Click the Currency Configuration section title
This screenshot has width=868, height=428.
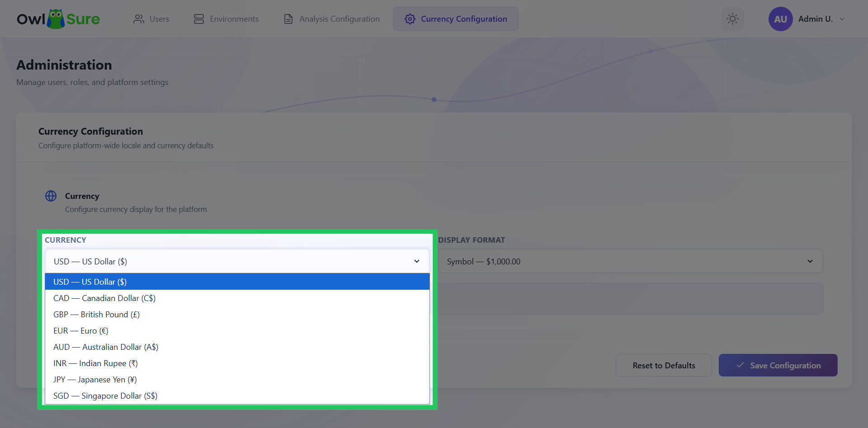90,132
